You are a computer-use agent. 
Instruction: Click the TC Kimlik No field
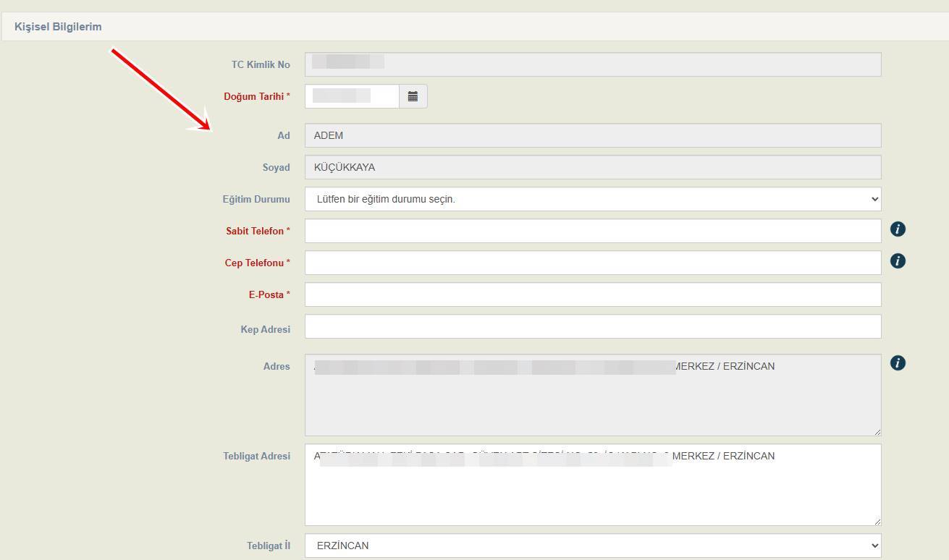click(592, 64)
